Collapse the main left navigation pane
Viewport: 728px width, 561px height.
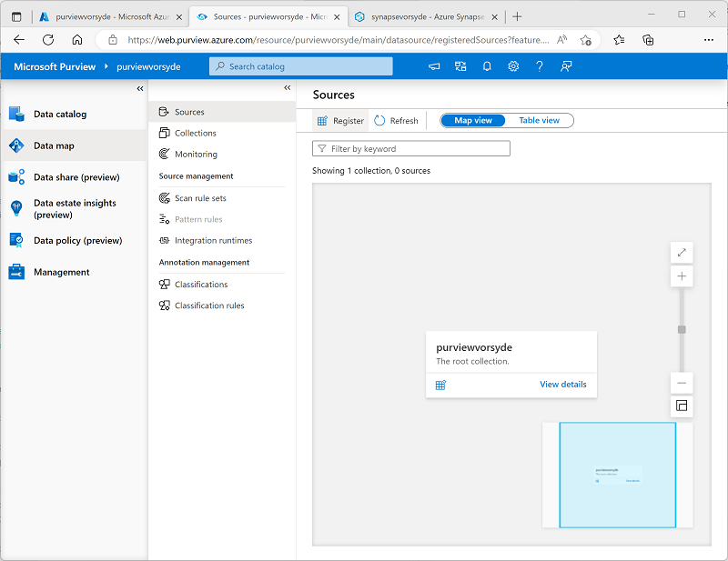click(140, 88)
